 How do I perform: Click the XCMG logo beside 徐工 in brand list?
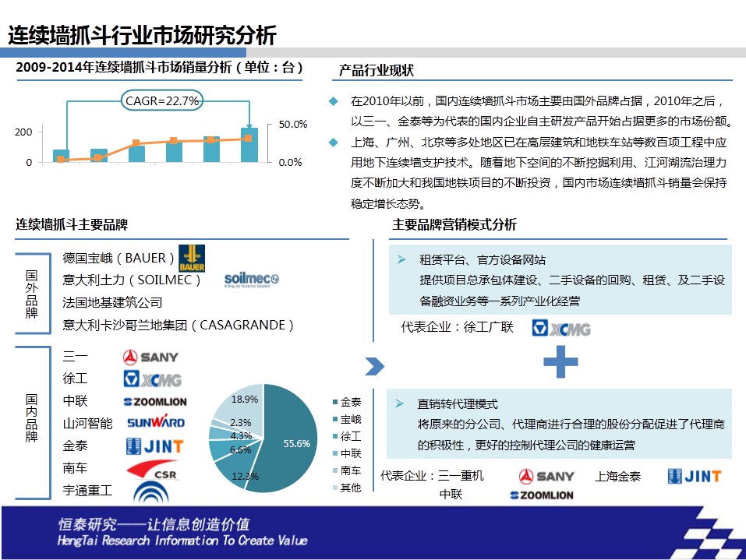click(x=153, y=379)
